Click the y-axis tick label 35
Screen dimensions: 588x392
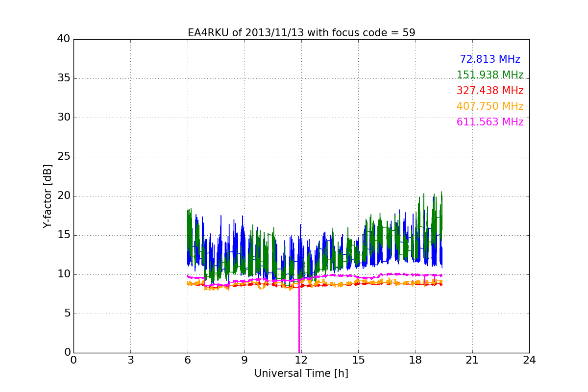(x=64, y=78)
